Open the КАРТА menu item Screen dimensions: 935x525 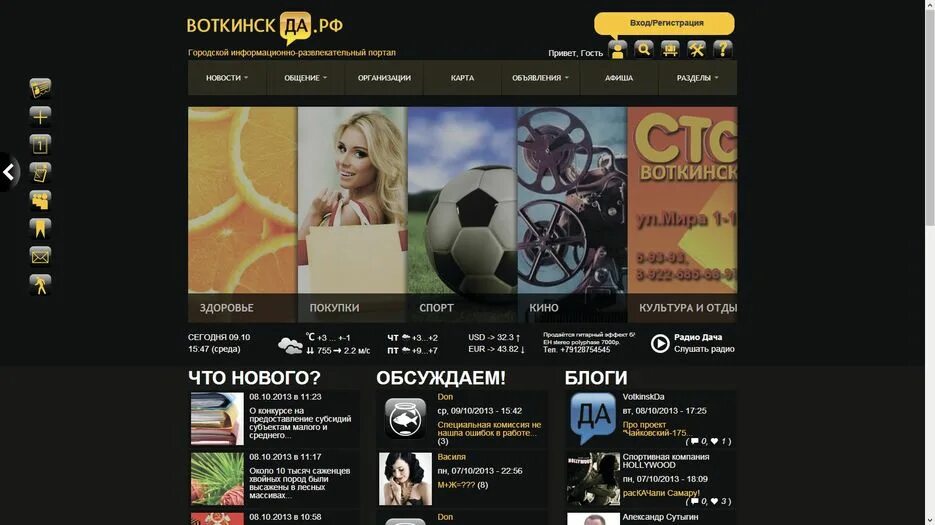pos(462,78)
